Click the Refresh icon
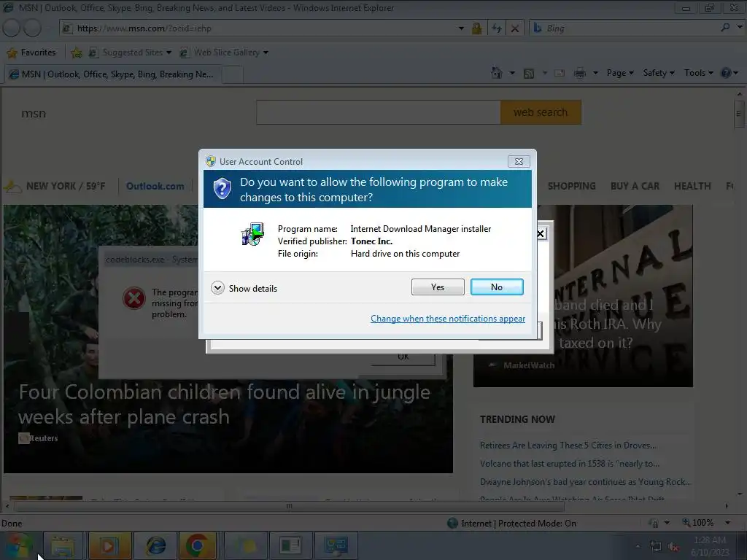This screenshot has width=747, height=560. coord(496,28)
